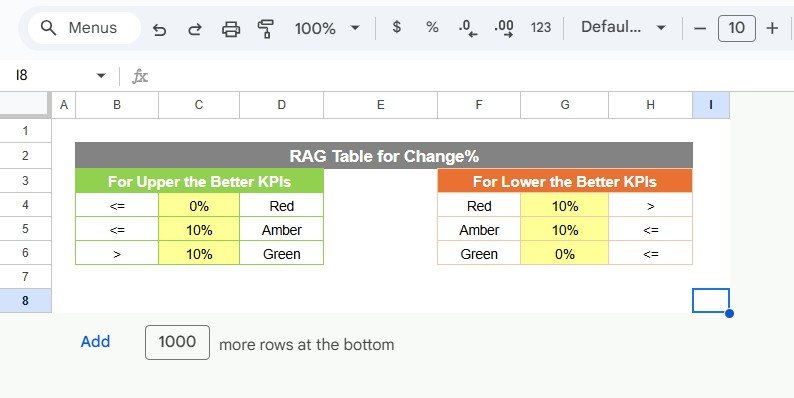Screen dimensions: 794x398
Task: Click Increase decimal places icon
Action: (x=504, y=28)
